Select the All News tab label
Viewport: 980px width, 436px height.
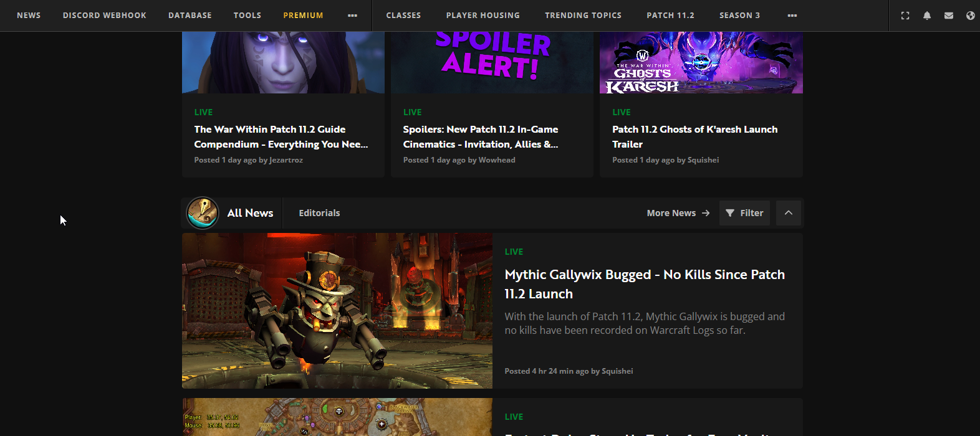(250, 213)
